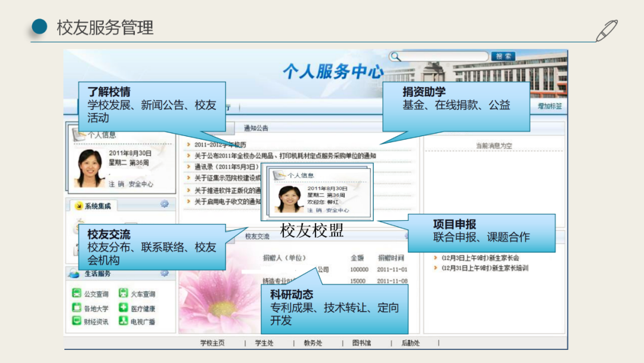Go to 后勤处 footer link

coord(410,343)
